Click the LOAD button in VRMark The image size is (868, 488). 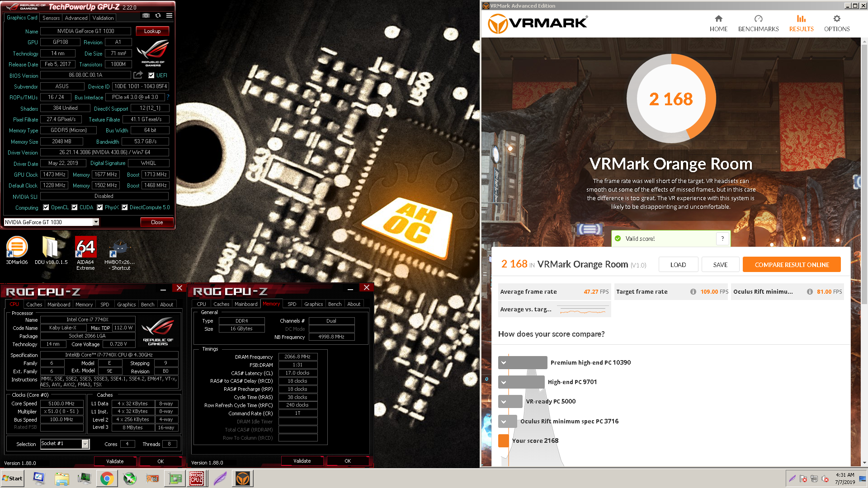coord(678,265)
